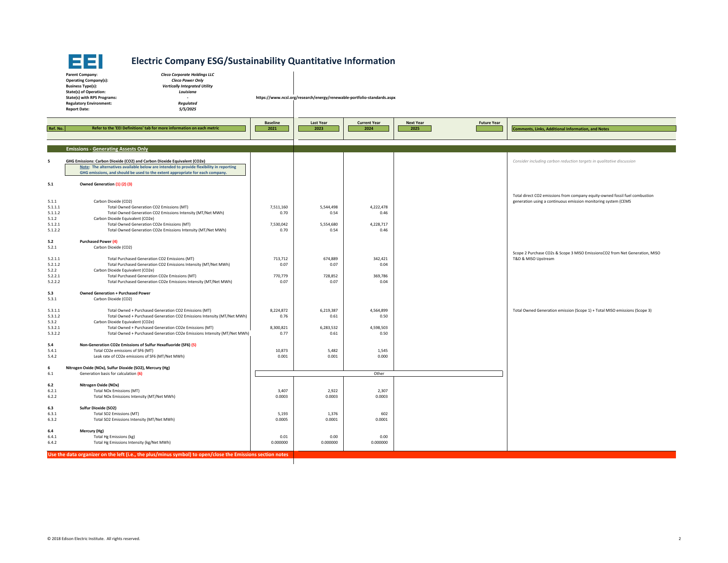Click the purchased CO2 baseline value 713,712

click(x=281, y=259)
